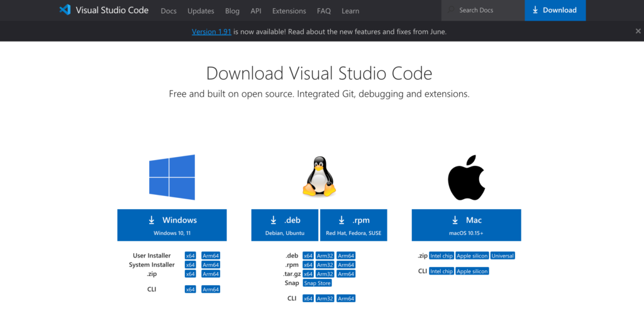644x321 pixels.
Task: Open the Snap Store link
Action: 318,283
